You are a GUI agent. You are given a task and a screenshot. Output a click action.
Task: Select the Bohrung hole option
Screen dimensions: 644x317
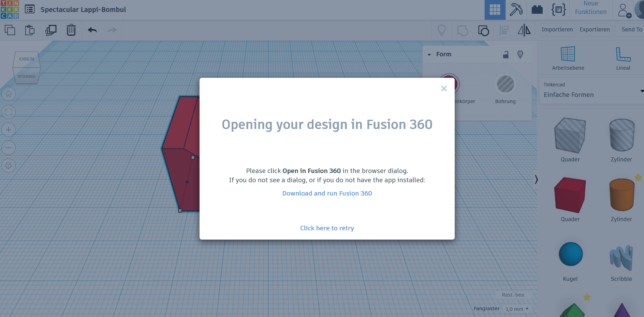[x=505, y=89]
